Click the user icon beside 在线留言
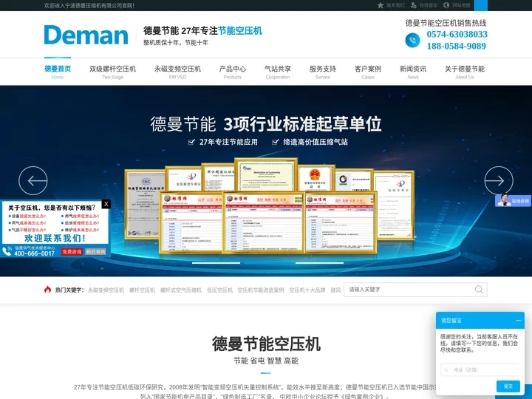The image size is (532, 399). pyautogui.click(x=413, y=5)
